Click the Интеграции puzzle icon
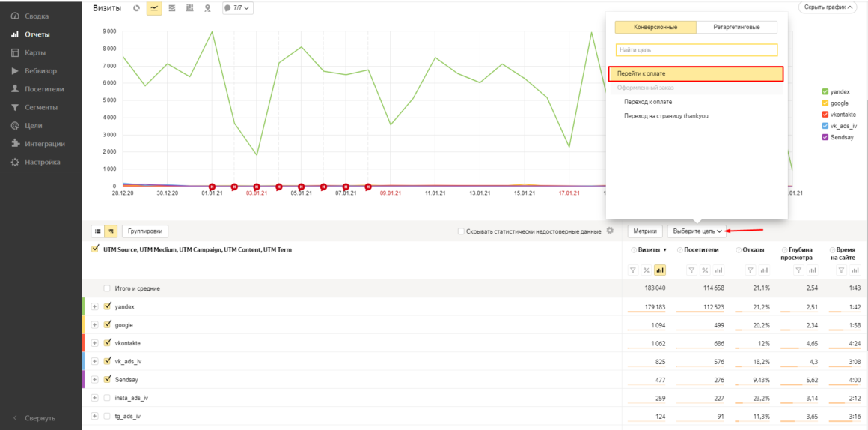Screen dimensions: 868x430 (x=15, y=144)
